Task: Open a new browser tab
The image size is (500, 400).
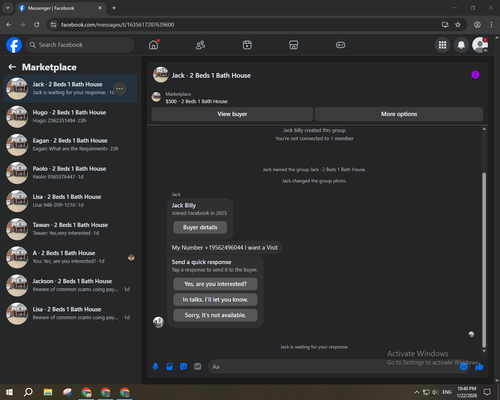Action: tap(114, 8)
